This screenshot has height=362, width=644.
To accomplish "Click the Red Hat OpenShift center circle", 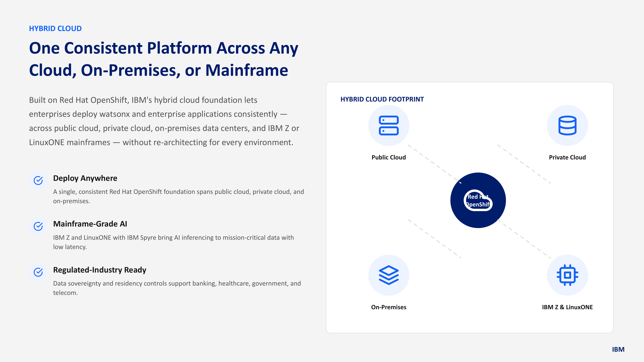I will pos(478,200).
